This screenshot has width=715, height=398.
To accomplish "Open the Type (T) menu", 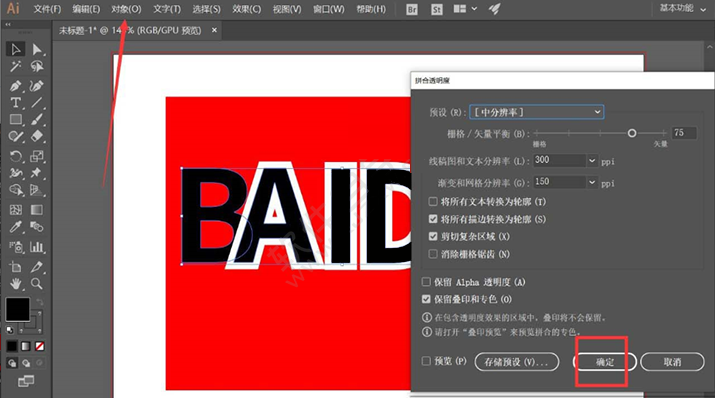I will 167,9.
